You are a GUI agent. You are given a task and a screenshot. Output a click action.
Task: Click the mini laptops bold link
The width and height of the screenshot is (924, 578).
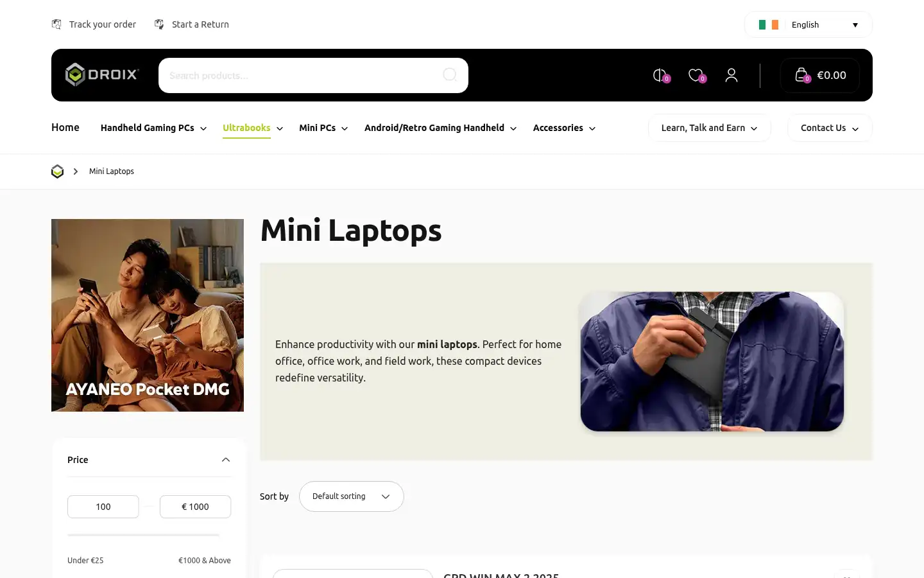tap(447, 344)
